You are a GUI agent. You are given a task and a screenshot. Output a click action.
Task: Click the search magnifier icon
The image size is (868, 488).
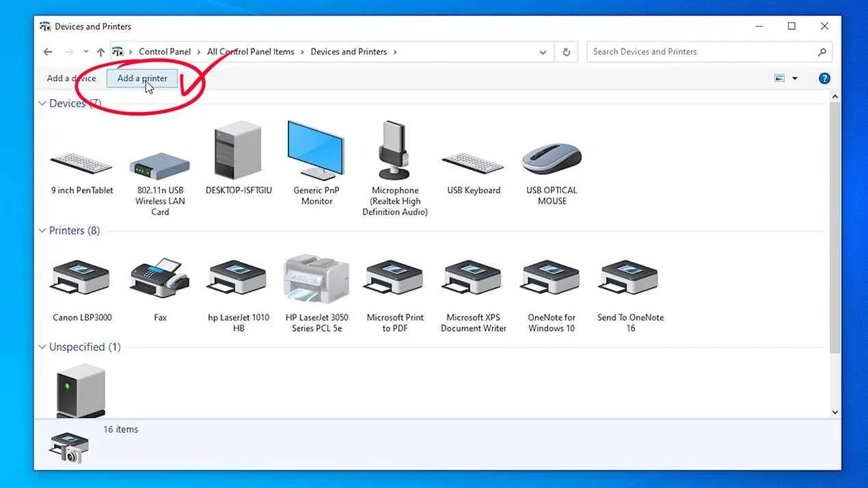click(822, 52)
